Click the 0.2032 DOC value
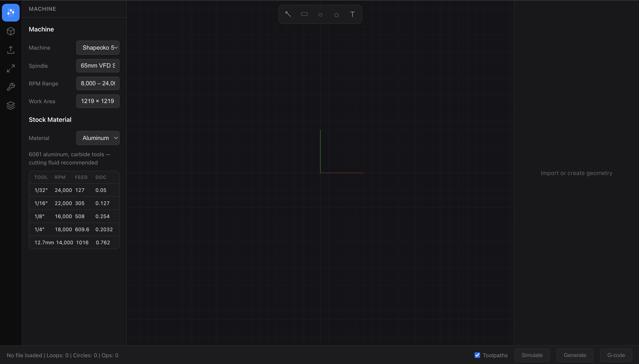The width and height of the screenshot is (639, 364). click(104, 229)
